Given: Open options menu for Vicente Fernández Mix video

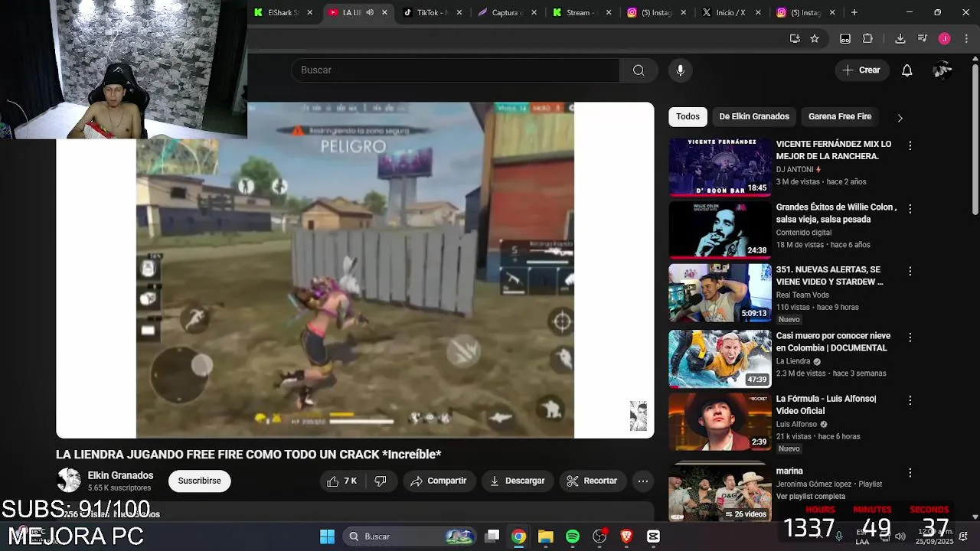Looking at the screenshot, I should 910,145.
